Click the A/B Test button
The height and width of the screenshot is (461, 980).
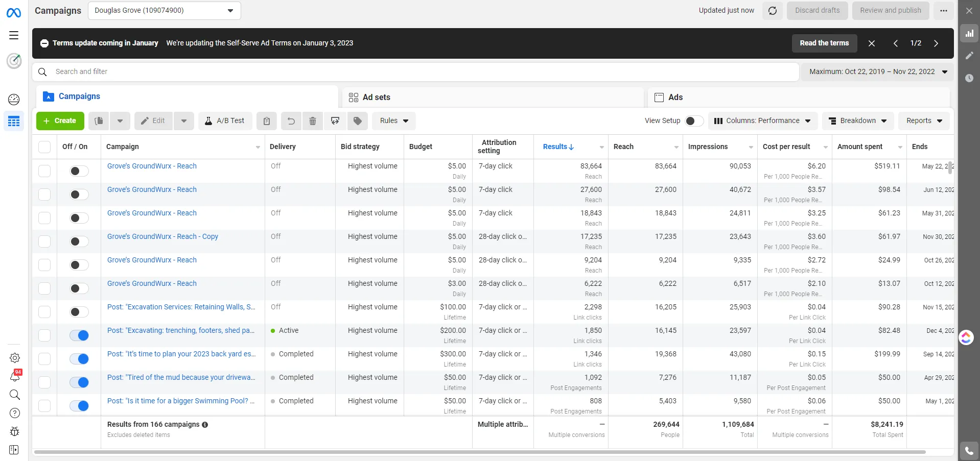click(225, 121)
